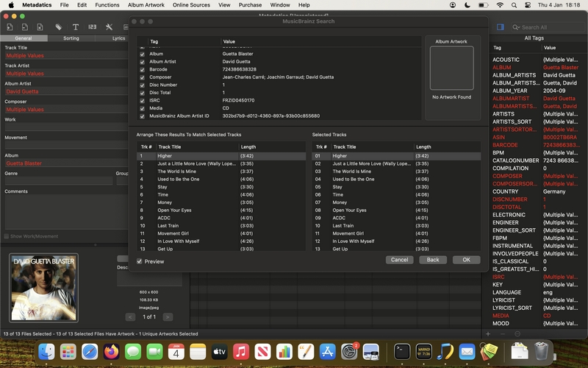Uncheck the ISRC tag checkbox
Image resolution: width=588 pixels, height=368 pixels.
(142, 101)
